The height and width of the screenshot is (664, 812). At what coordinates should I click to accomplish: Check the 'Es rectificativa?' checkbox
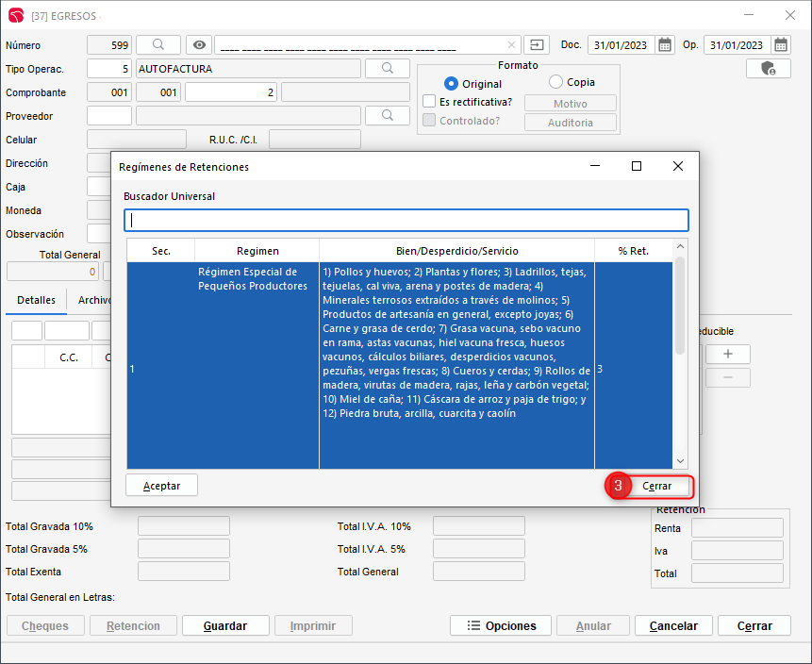point(429,102)
